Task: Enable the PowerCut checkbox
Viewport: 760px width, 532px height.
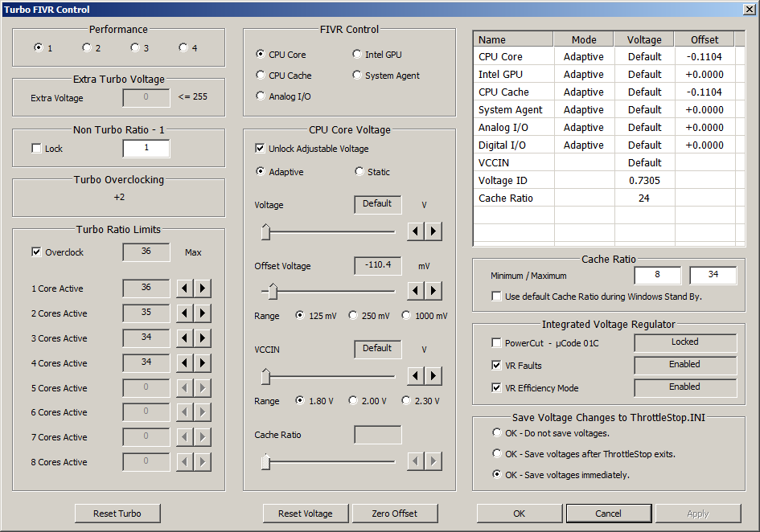Action: coord(497,343)
